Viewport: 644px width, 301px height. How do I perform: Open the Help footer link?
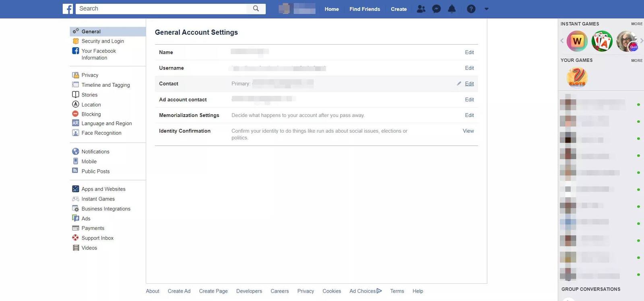tap(418, 291)
